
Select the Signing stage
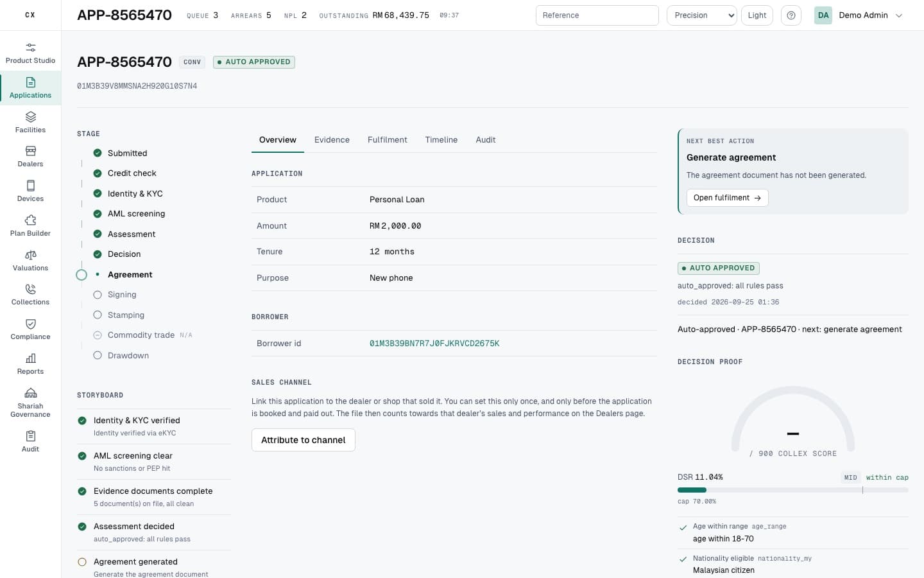122,295
